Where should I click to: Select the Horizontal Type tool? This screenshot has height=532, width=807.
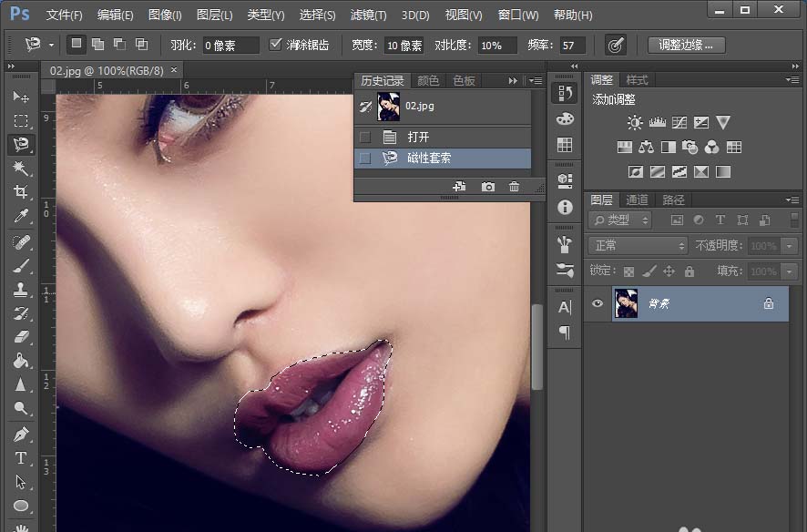(21, 458)
